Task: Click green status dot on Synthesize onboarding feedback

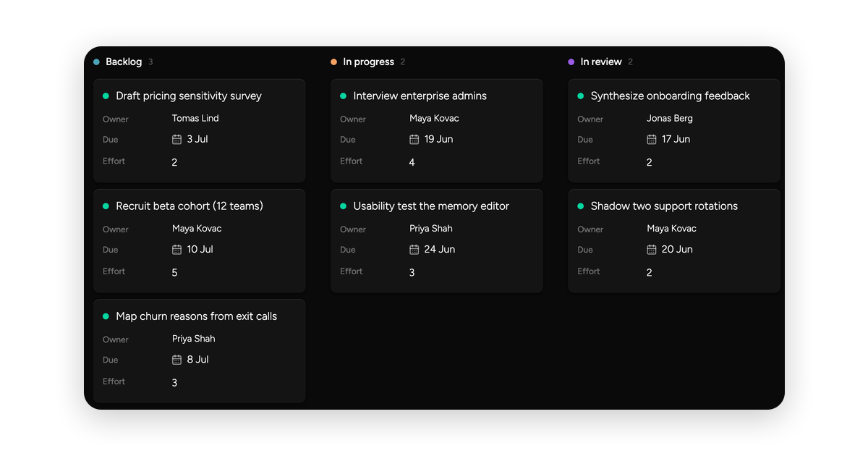Action: 580,96
